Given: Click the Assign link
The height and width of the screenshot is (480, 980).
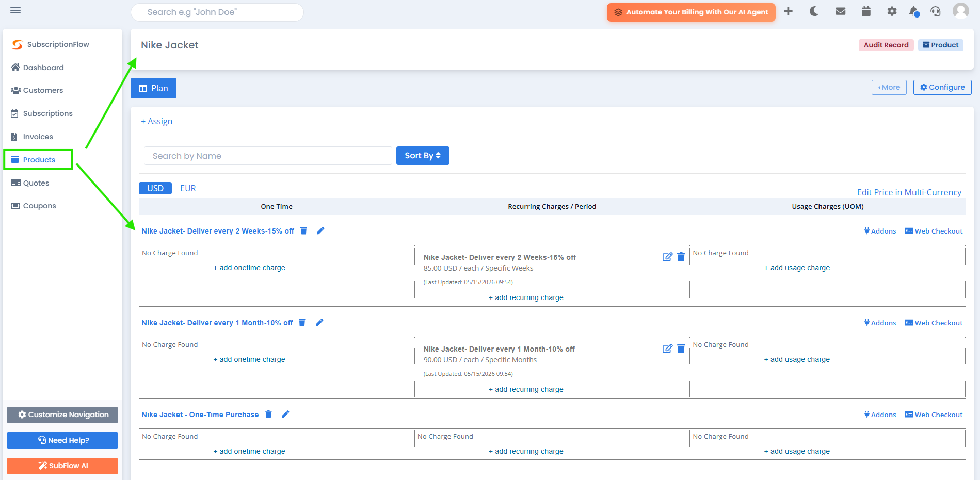Looking at the screenshot, I should pyautogui.click(x=157, y=121).
